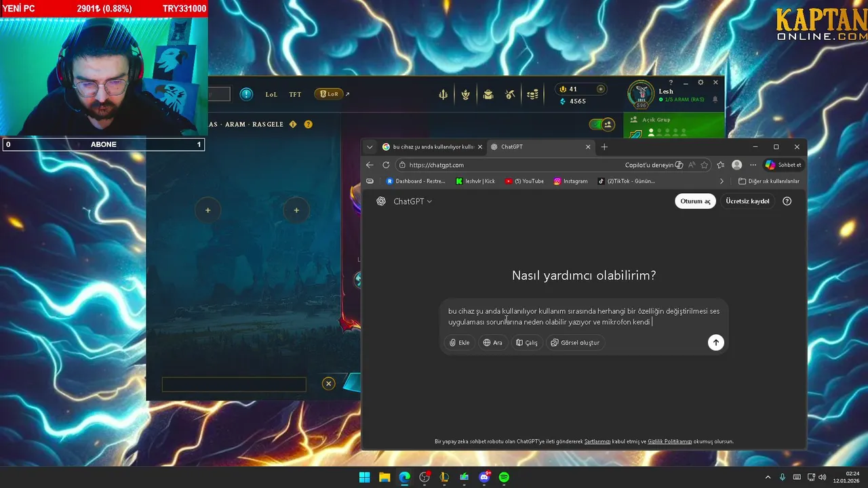Open the Gizlilik Politikamızı privacy link
The width and height of the screenshot is (868, 488).
669,441
